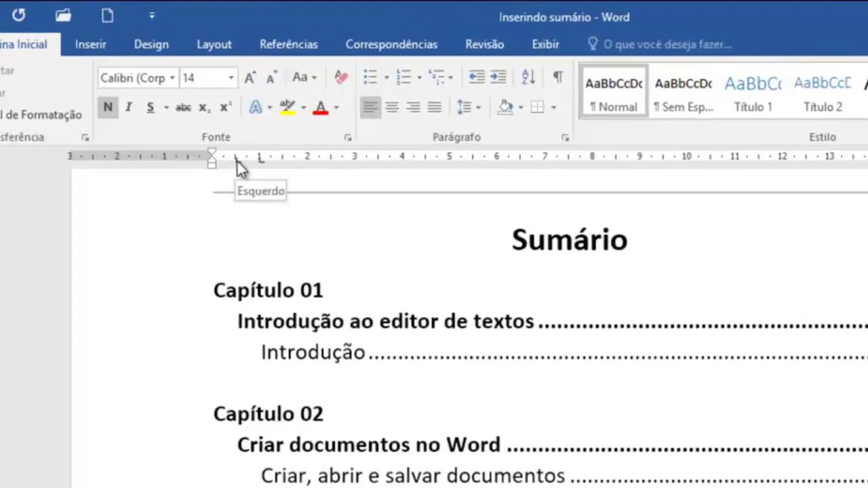Open the font size dropdown
868x488 pixels.
tap(230, 77)
